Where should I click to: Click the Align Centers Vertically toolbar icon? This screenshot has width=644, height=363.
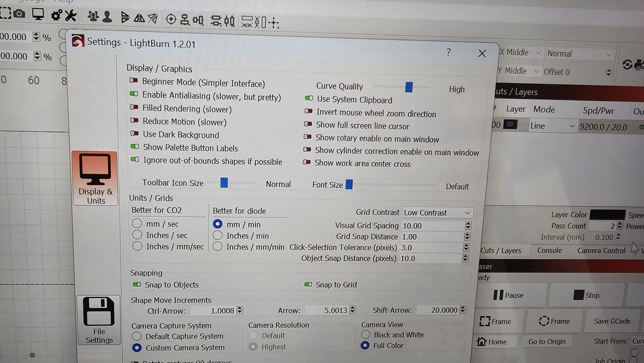[216, 21]
